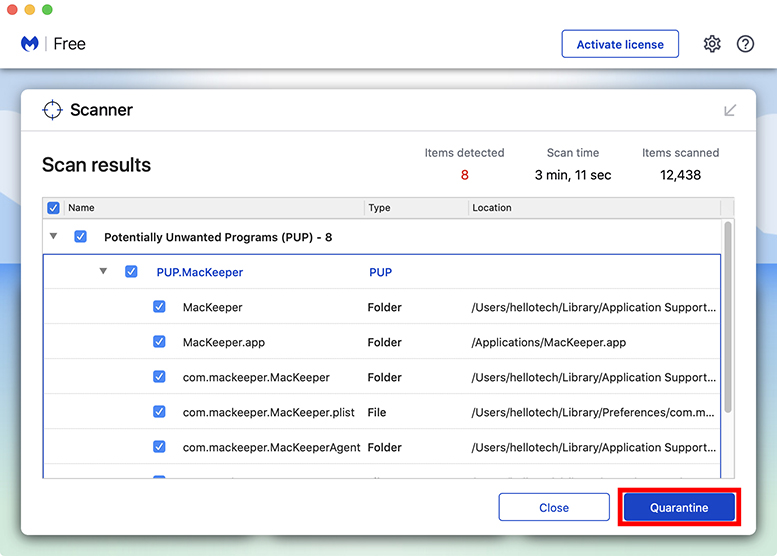Screen dimensions: 777x556
Task: Click the Quarantine button
Action: point(679,507)
